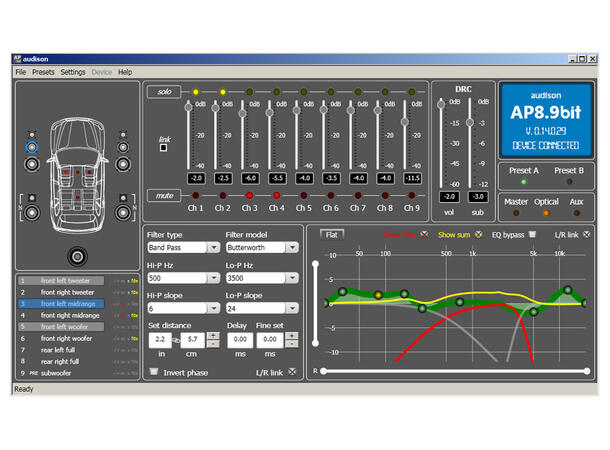Click the Ch 1 level value box
Viewport: 610px width, 450px height.
(196, 178)
